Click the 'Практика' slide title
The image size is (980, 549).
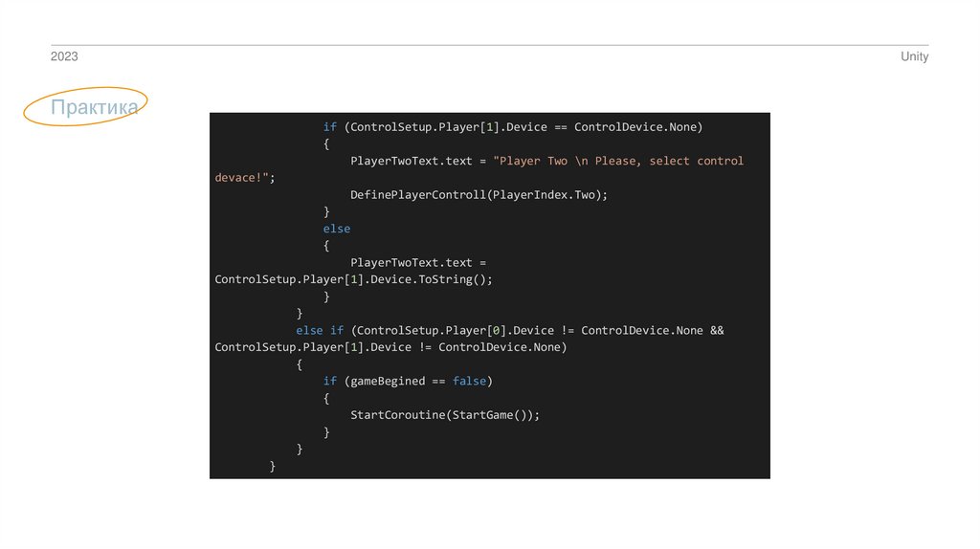pyautogui.click(x=95, y=107)
